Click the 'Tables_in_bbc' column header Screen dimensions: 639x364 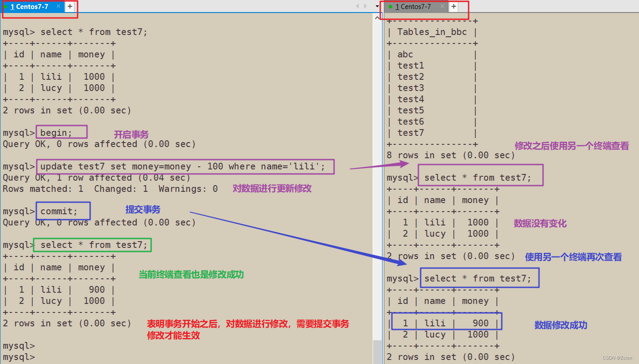pyautogui.click(x=432, y=32)
